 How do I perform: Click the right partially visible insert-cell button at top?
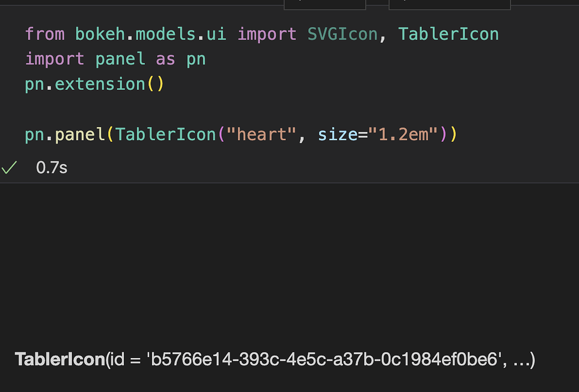(450, 5)
